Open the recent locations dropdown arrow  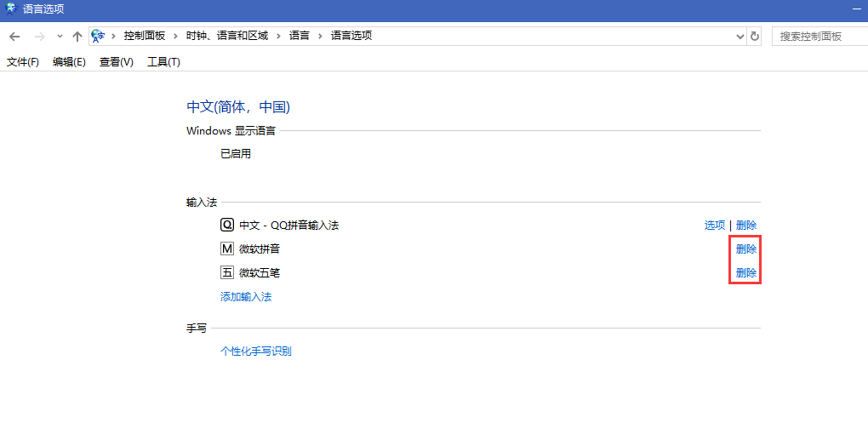[60, 37]
